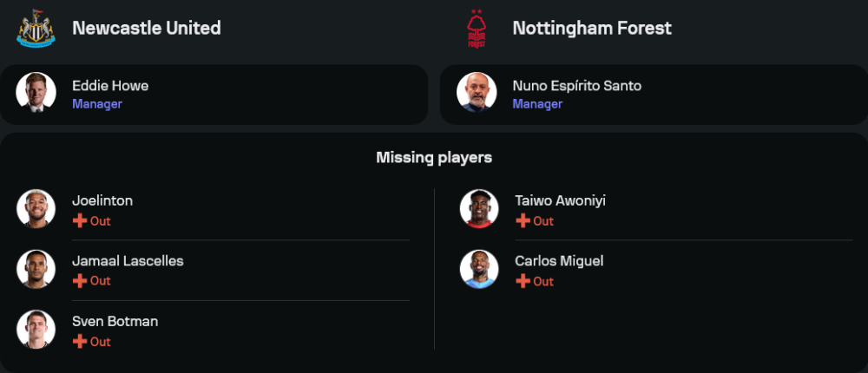The image size is (868, 373).
Task: Click the injury cross icon under Carlos Miguel
Action: [x=523, y=281]
